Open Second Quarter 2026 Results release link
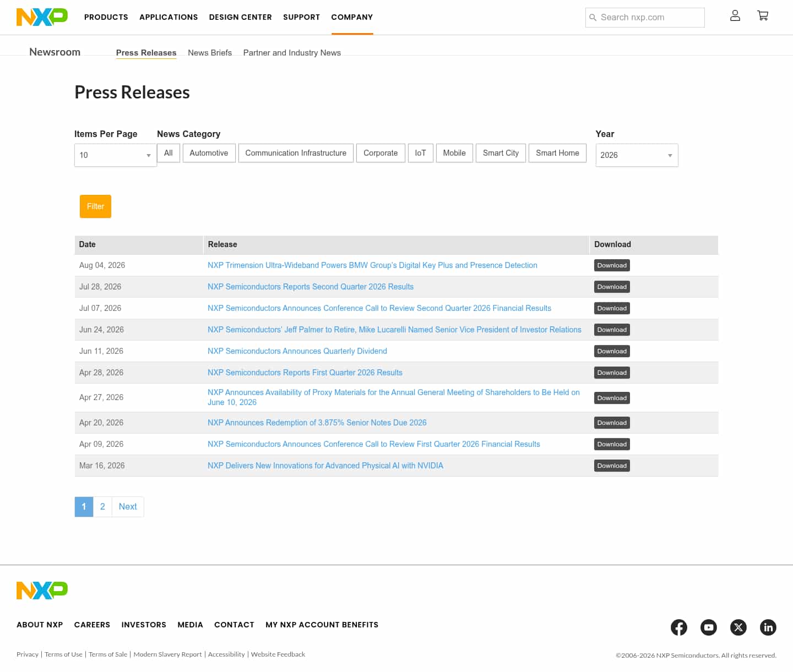Viewport: 793px width, 672px height. (x=311, y=287)
